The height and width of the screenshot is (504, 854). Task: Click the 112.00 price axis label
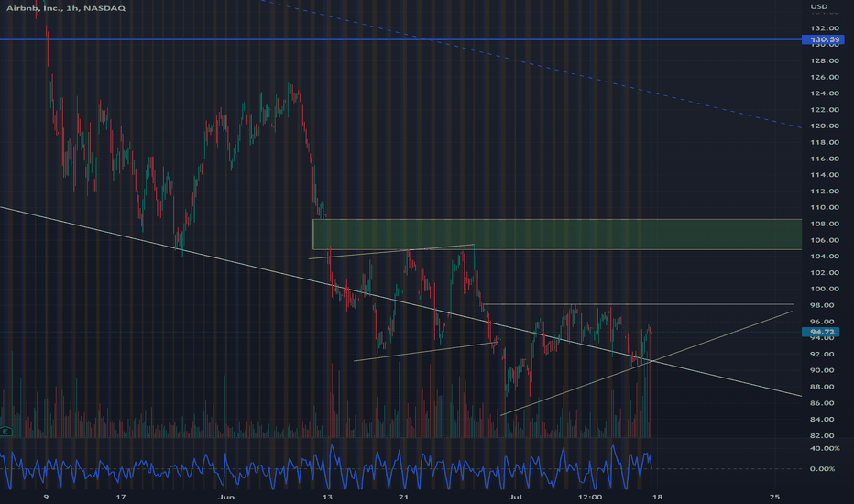(824, 192)
